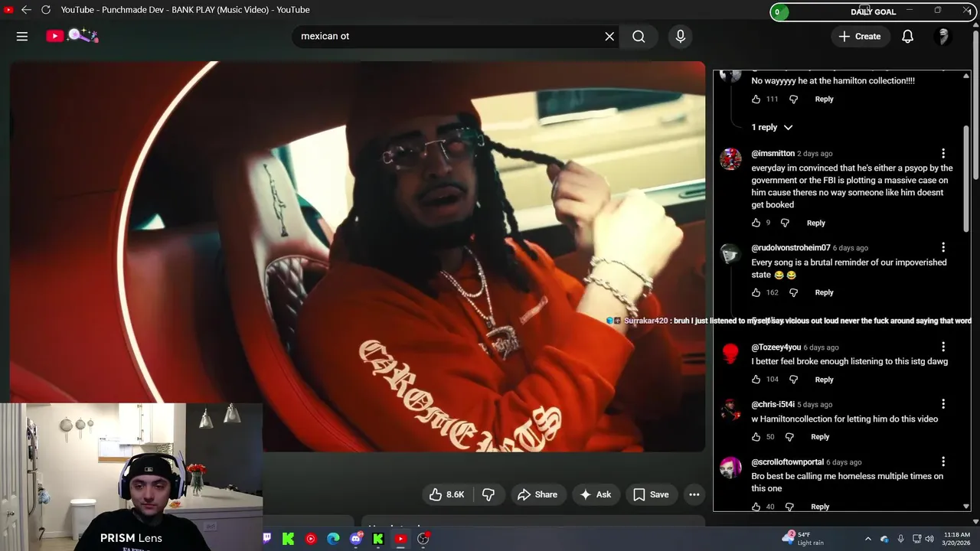980x551 pixels.
Task: Share the video
Action: [x=537, y=494]
